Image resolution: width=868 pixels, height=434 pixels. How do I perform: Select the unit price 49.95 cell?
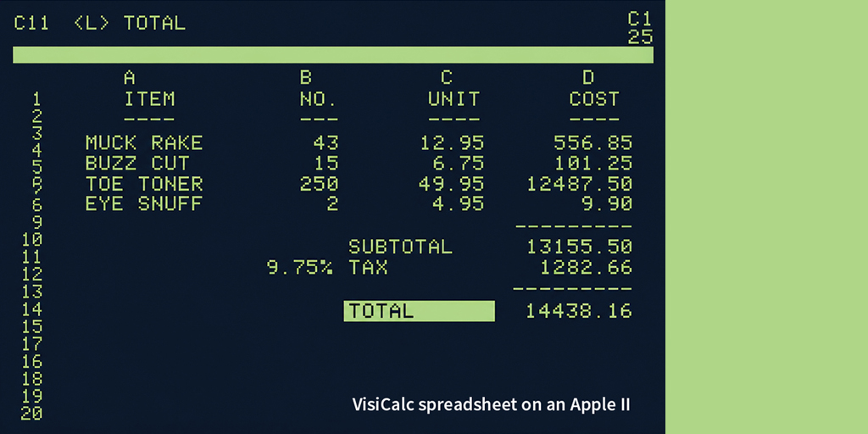point(451,184)
